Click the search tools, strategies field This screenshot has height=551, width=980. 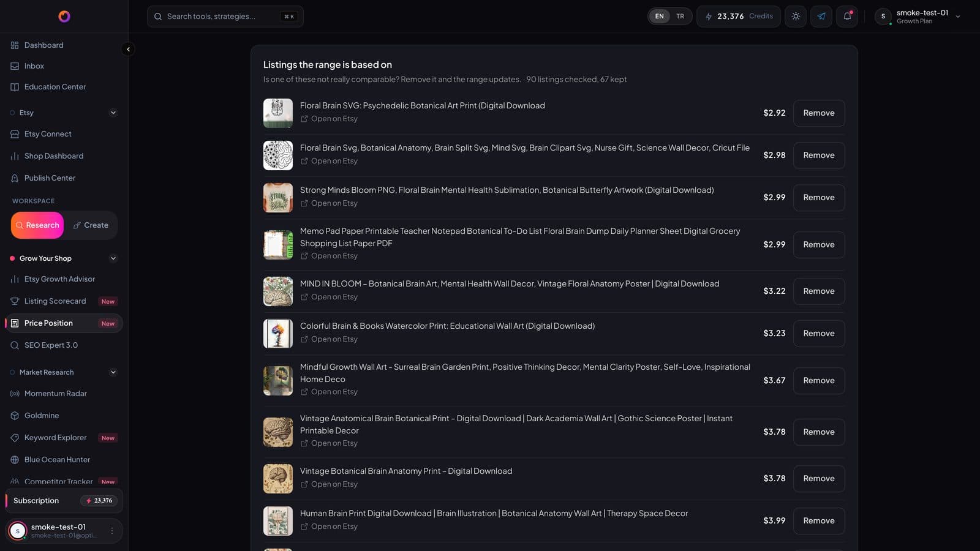click(225, 17)
